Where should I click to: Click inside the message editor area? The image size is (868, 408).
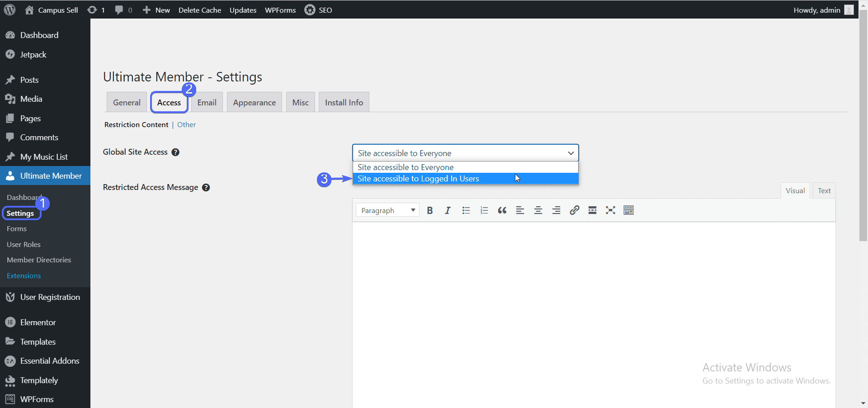tap(594, 315)
